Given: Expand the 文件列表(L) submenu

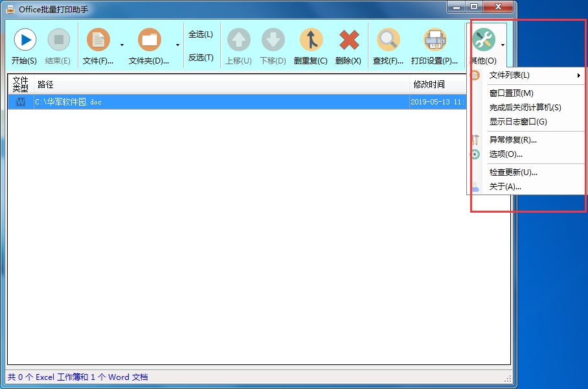Looking at the screenshot, I should 508,75.
